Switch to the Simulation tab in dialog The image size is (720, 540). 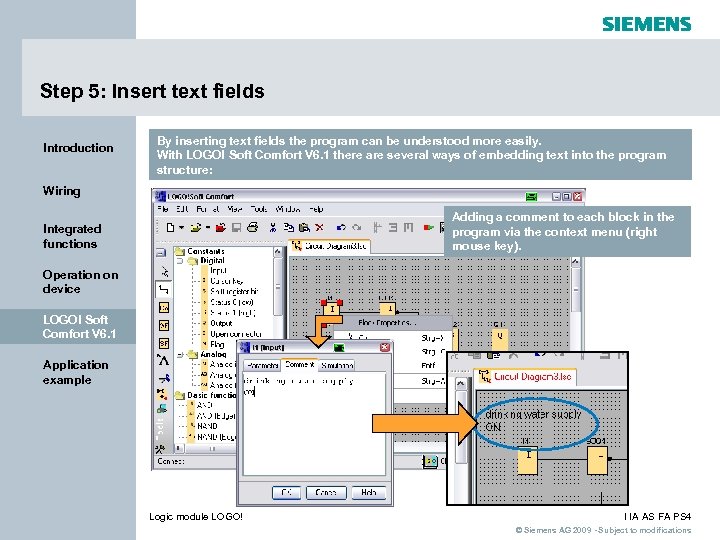337,366
